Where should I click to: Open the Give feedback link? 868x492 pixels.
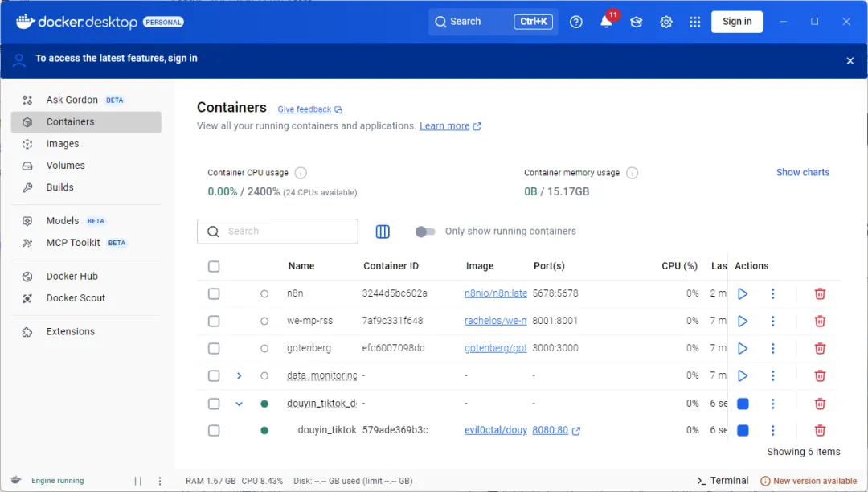[309, 109]
